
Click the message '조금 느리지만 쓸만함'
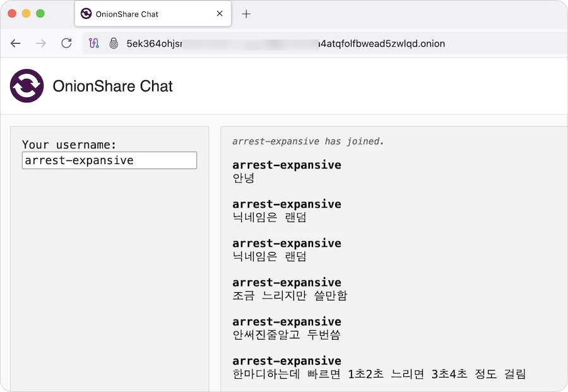(x=290, y=295)
